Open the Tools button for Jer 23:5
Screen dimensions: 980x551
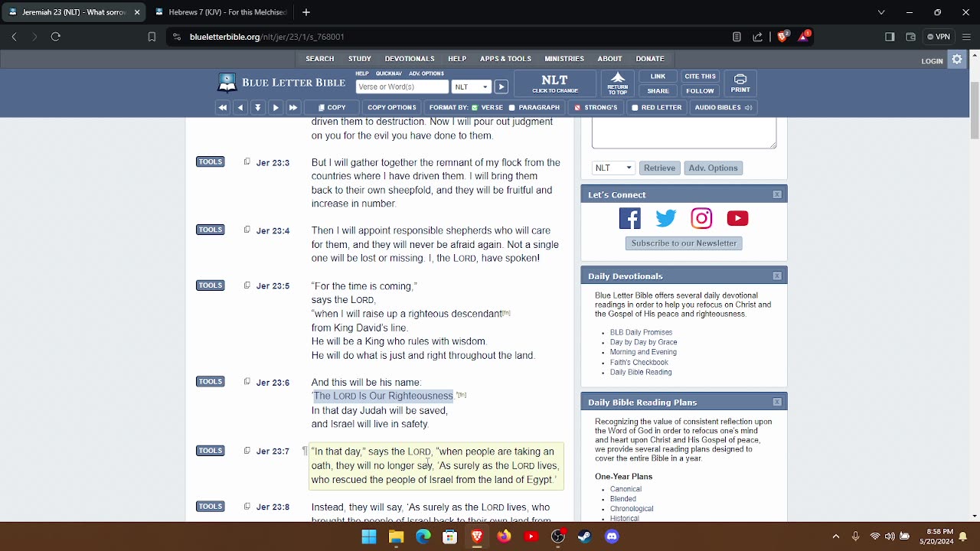click(211, 285)
